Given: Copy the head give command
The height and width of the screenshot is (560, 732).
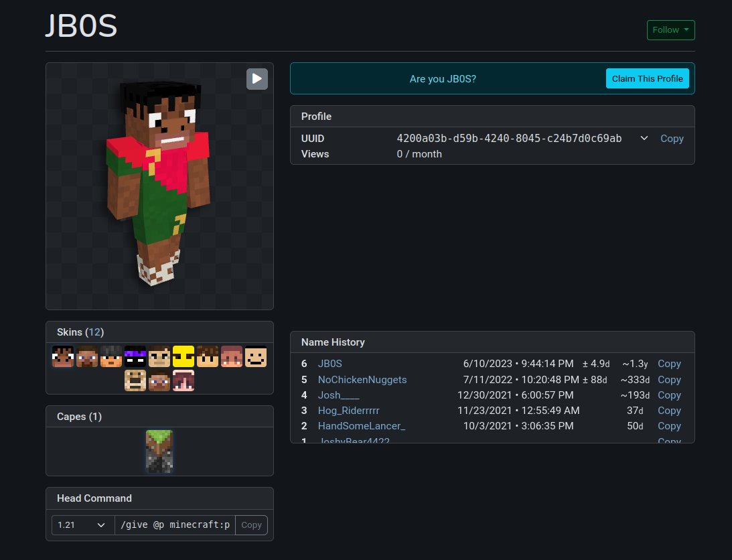Looking at the screenshot, I should (x=251, y=525).
